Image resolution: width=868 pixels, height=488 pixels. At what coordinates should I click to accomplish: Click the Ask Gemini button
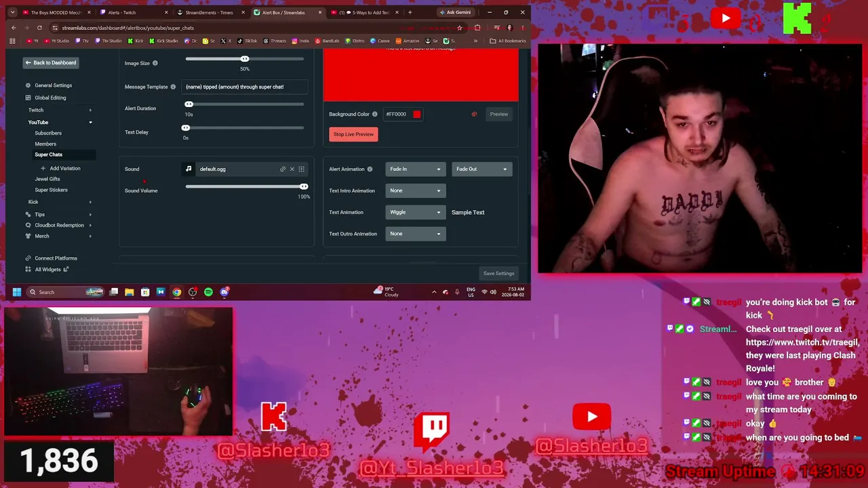point(455,12)
